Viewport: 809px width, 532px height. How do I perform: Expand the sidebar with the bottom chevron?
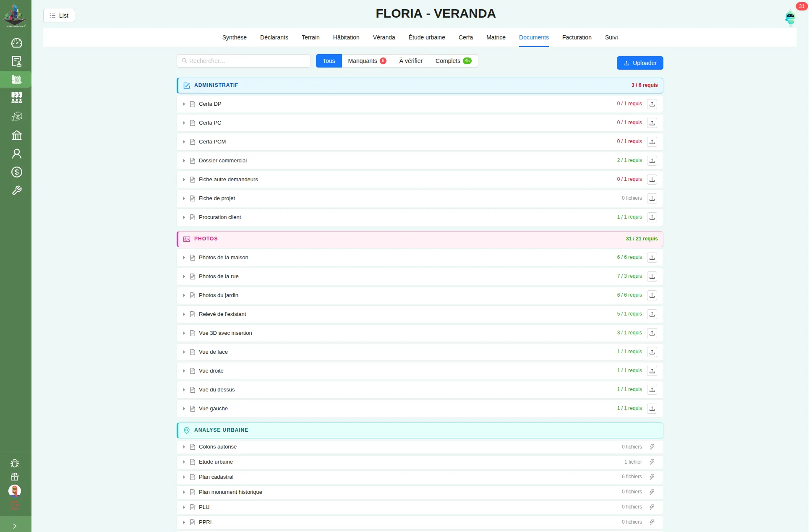15,526
